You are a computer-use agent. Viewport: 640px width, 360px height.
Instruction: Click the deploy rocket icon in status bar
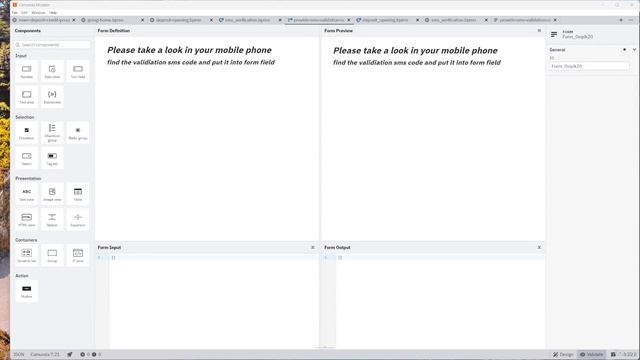click(x=70, y=354)
